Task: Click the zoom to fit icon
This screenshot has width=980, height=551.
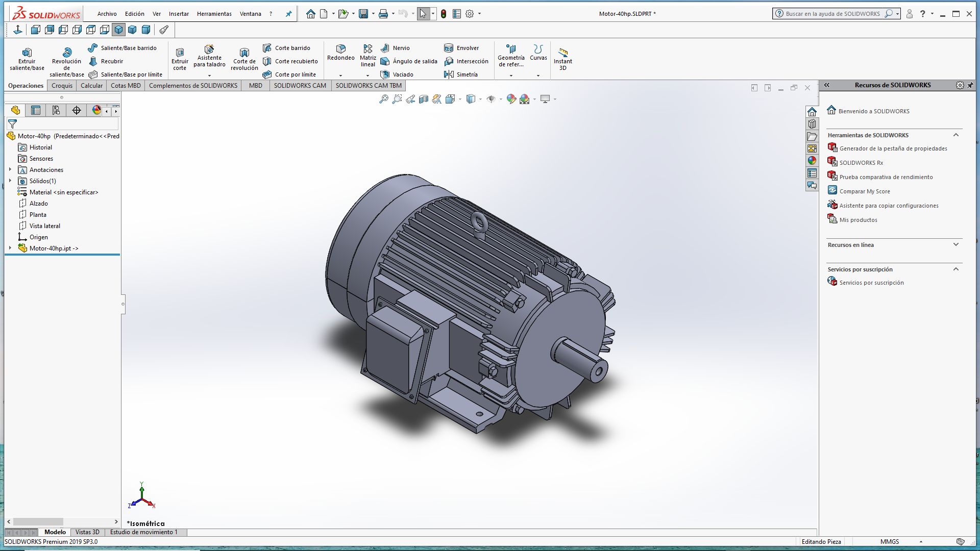Action: click(x=384, y=99)
